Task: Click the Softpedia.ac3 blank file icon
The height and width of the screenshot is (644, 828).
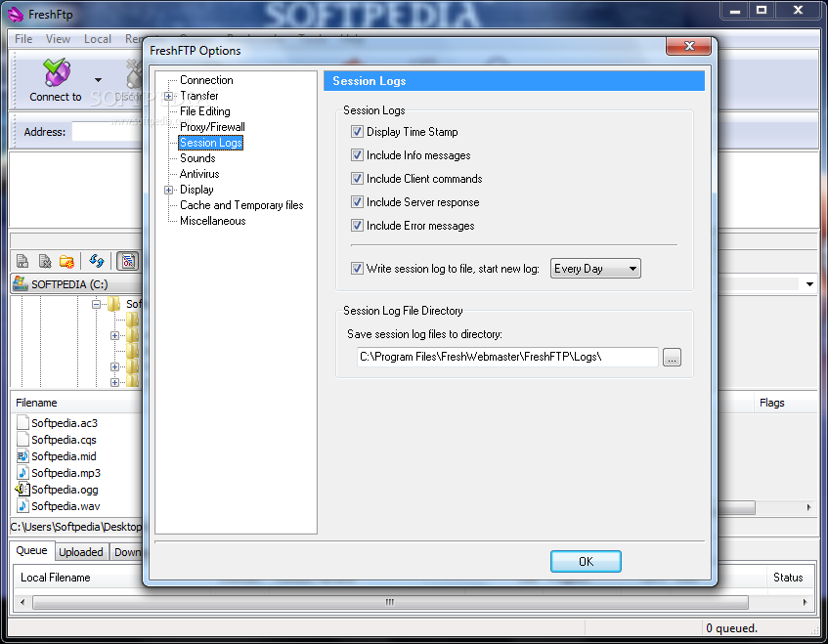Action: click(22, 423)
